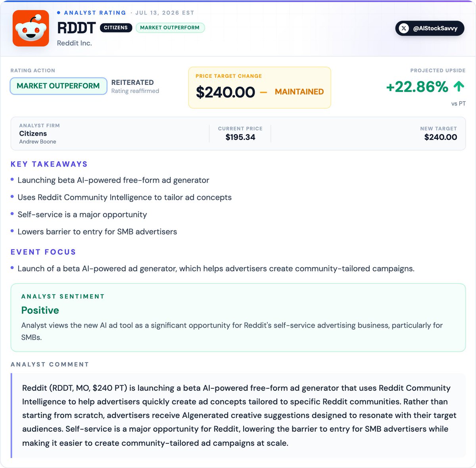Click the MARKET OUTPERFORM pill in header
This screenshot has width=476, height=468.
click(170, 28)
